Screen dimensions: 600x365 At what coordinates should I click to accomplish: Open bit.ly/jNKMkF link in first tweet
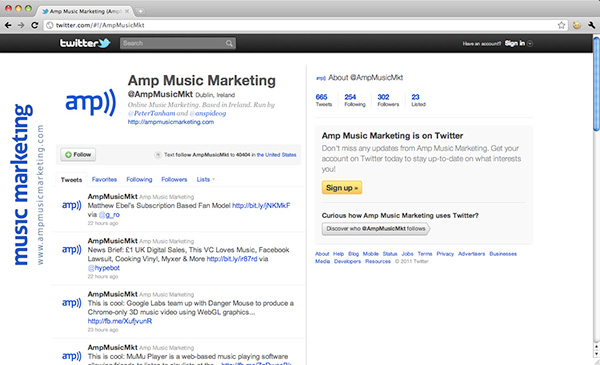261,205
